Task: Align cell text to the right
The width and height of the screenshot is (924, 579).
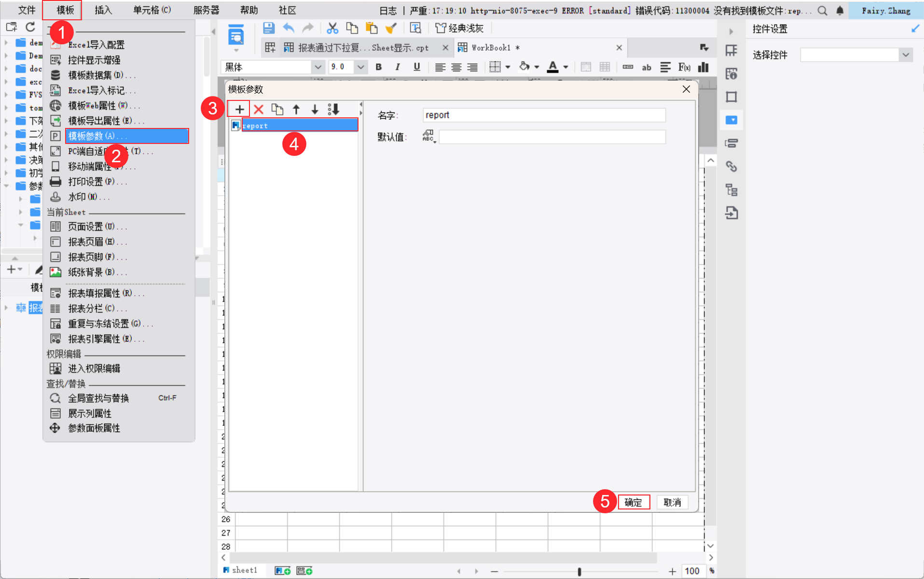Action: [472, 67]
